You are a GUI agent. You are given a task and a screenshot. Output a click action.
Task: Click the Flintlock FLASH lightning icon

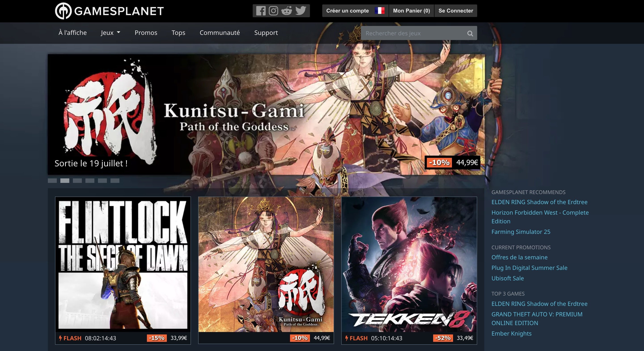pyautogui.click(x=61, y=338)
